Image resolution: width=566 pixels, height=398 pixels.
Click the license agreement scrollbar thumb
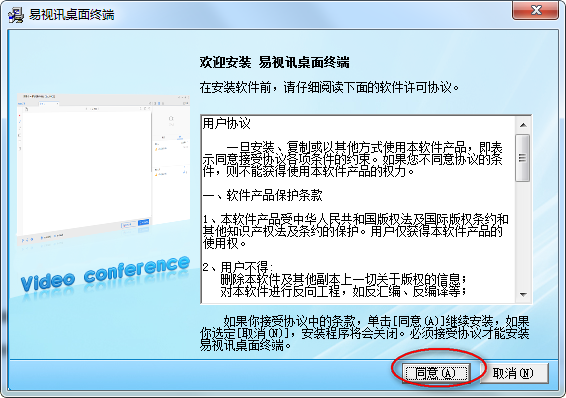tap(523, 158)
